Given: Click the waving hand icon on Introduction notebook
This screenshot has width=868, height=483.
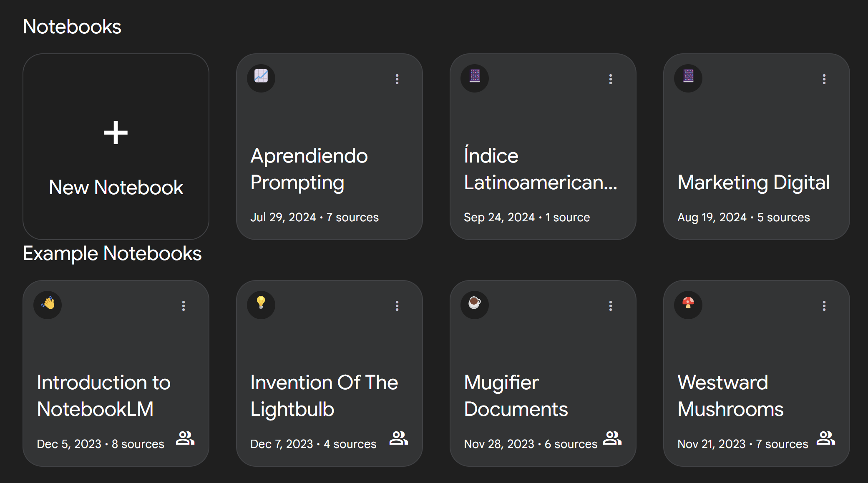Looking at the screenshot, I should point(48,304).
